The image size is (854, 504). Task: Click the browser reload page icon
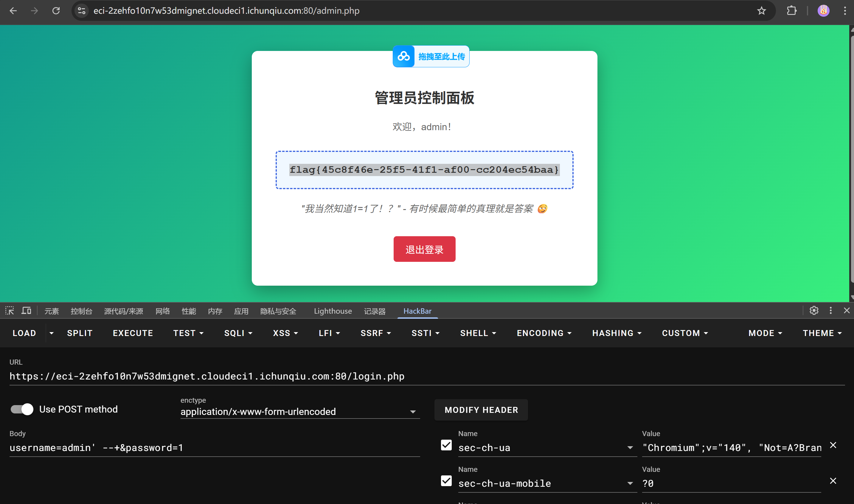[56, 11]
